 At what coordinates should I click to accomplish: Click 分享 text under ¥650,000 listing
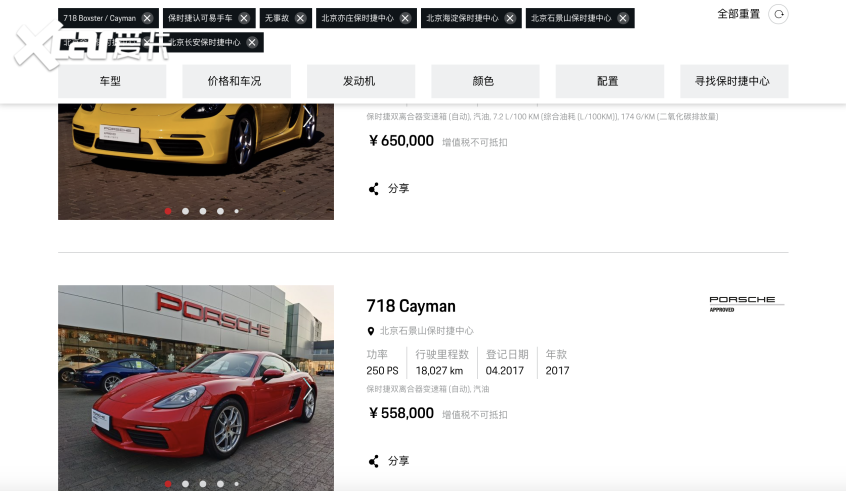pos(399,188)
